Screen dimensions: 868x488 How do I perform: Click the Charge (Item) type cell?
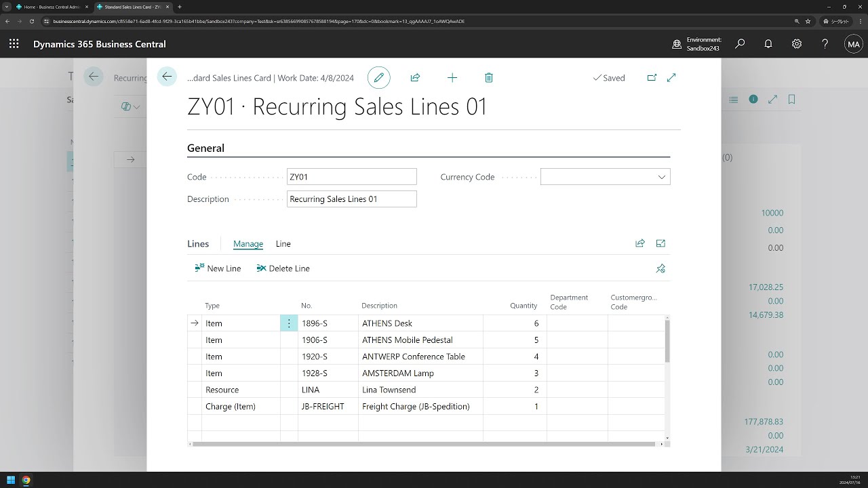click(241, 407)
